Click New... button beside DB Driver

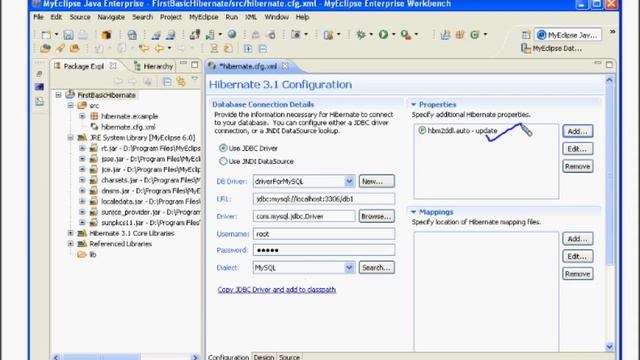point(377,181)
